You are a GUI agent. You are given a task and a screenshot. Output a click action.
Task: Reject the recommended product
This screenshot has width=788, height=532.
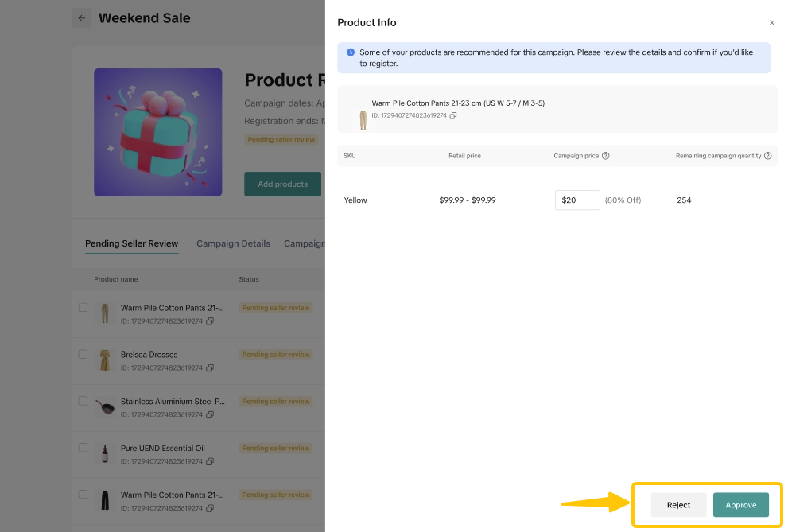[x=678, y=505]
